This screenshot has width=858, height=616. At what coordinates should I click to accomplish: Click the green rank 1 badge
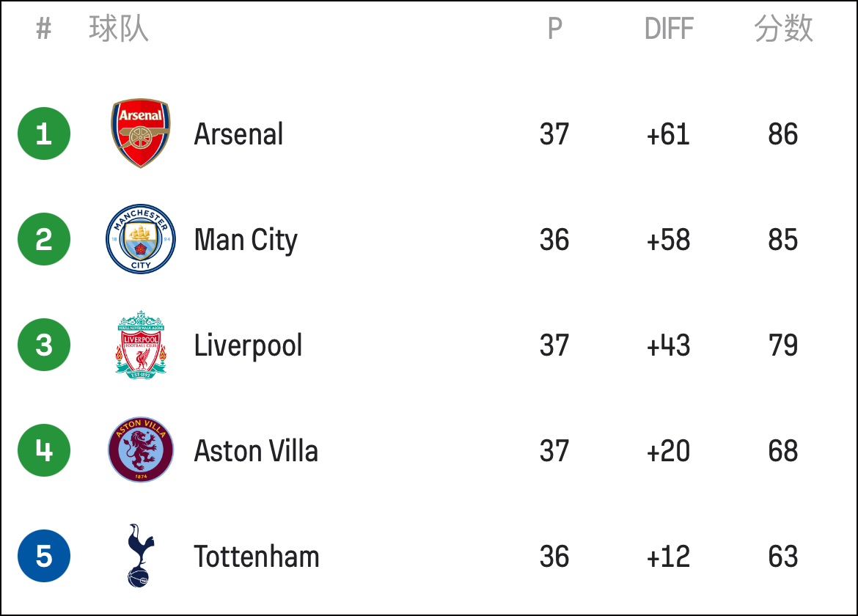44,133
